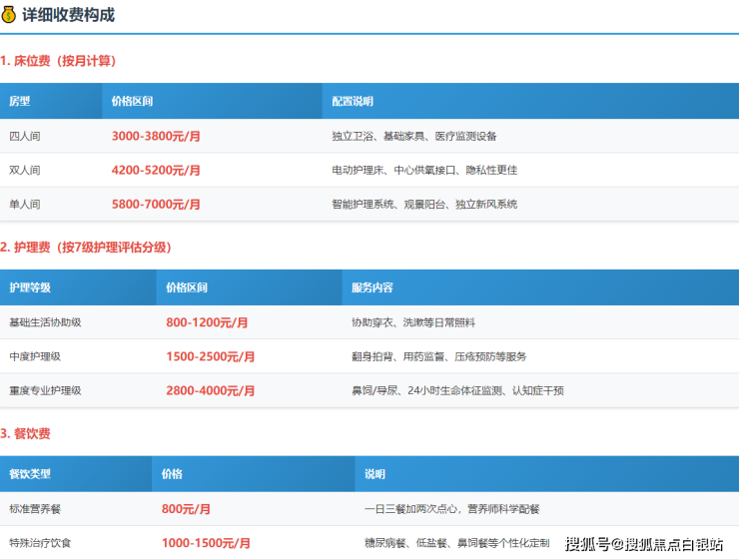
Task: Click the 服务内容 column header
Action: pyautogui.click(x=371, y=287)
